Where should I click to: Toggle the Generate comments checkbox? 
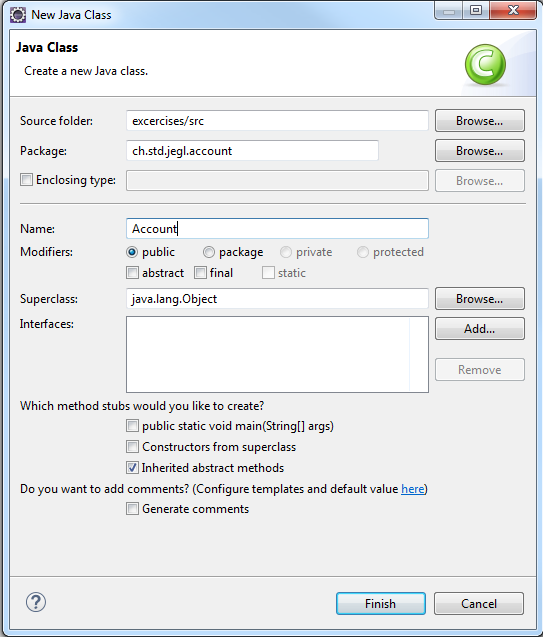point(132,509)
